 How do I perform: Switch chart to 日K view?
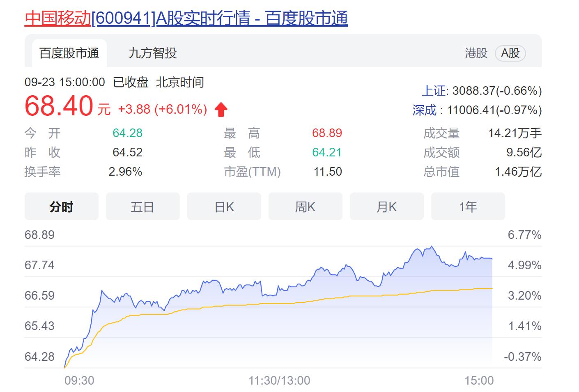point(224,206)
